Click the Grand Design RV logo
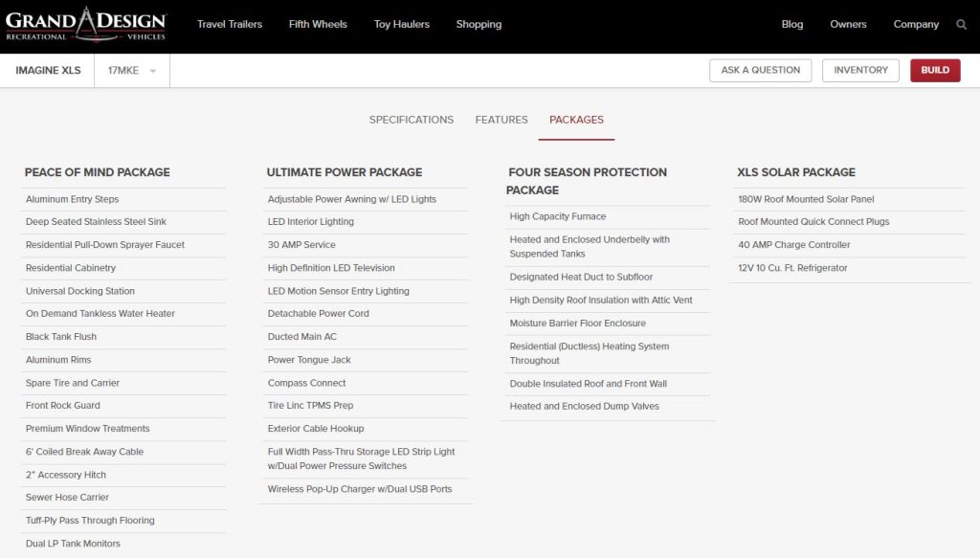The width and height of the screenshot is (980, 558). click(86, 24)
